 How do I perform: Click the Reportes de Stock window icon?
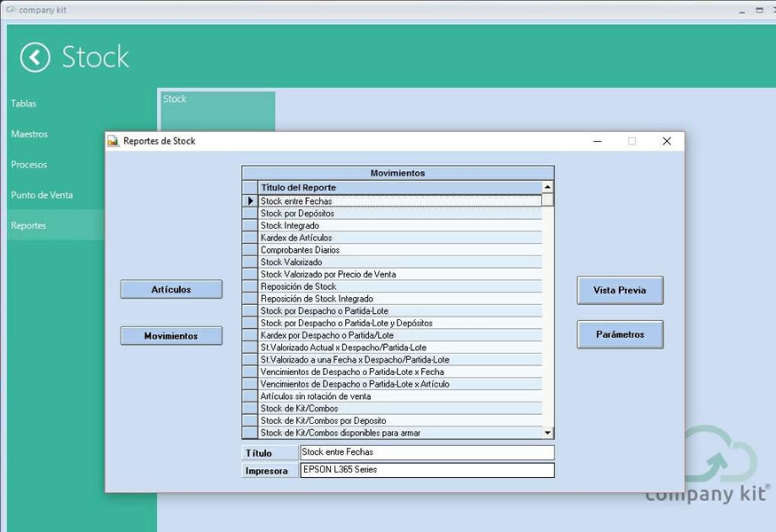[114, 141]
